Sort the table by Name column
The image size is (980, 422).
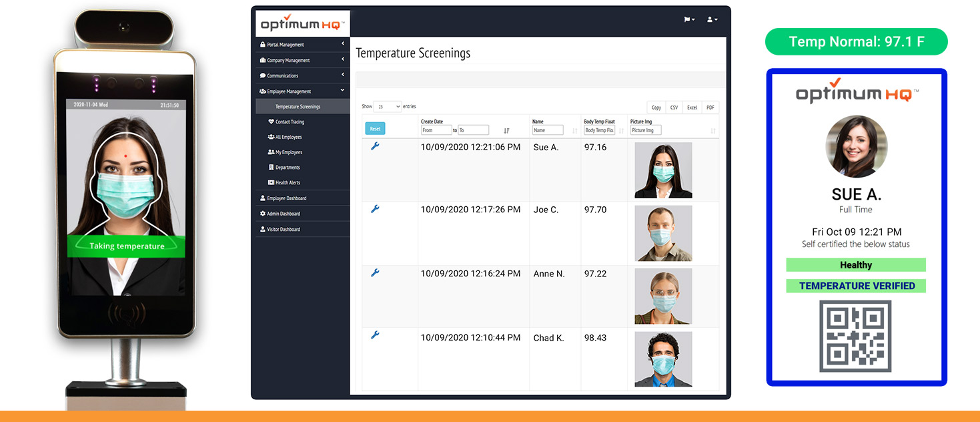point(575,131)
